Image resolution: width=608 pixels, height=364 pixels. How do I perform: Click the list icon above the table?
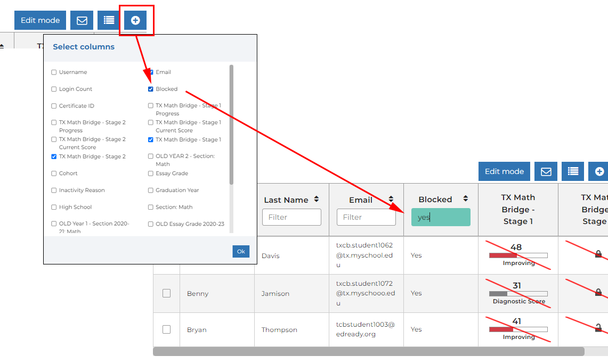(x=573, y=171)
